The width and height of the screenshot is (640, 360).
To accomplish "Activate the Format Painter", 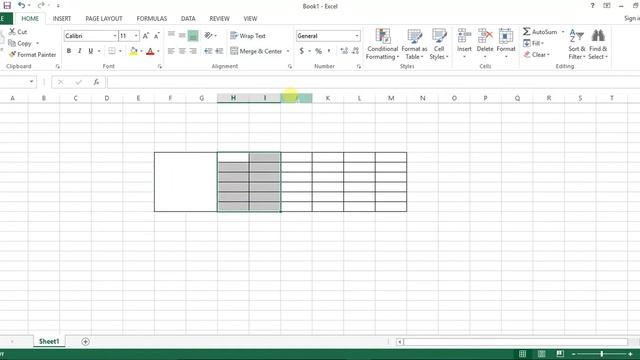I will point(32,54).
